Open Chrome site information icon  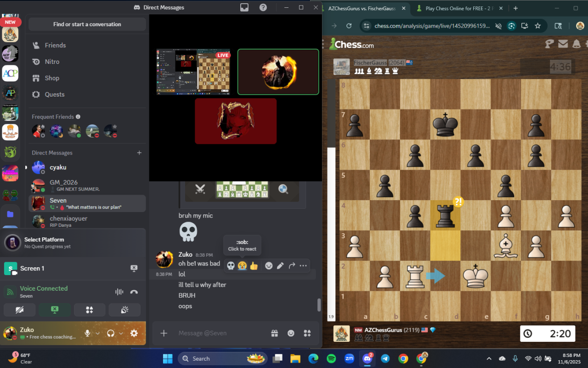(x=366, y=26)
